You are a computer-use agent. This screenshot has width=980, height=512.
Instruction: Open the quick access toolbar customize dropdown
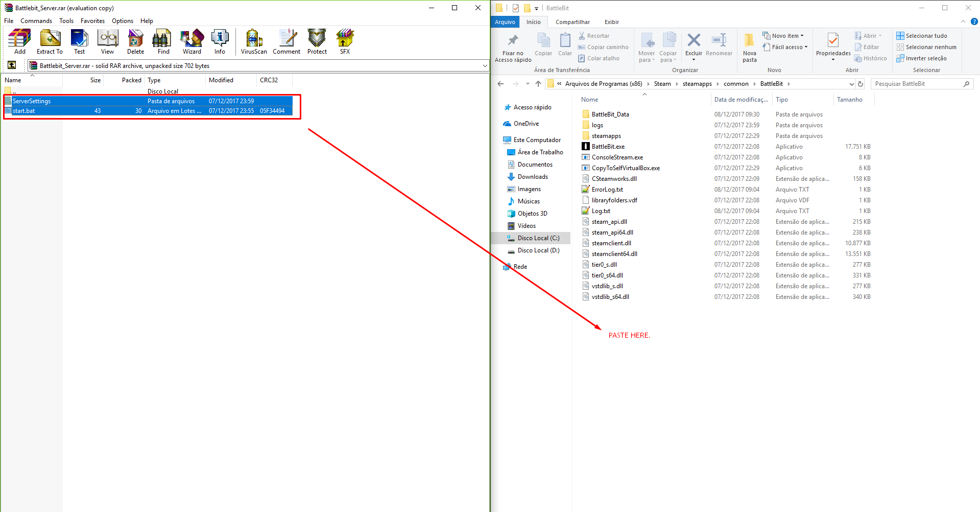536,8
